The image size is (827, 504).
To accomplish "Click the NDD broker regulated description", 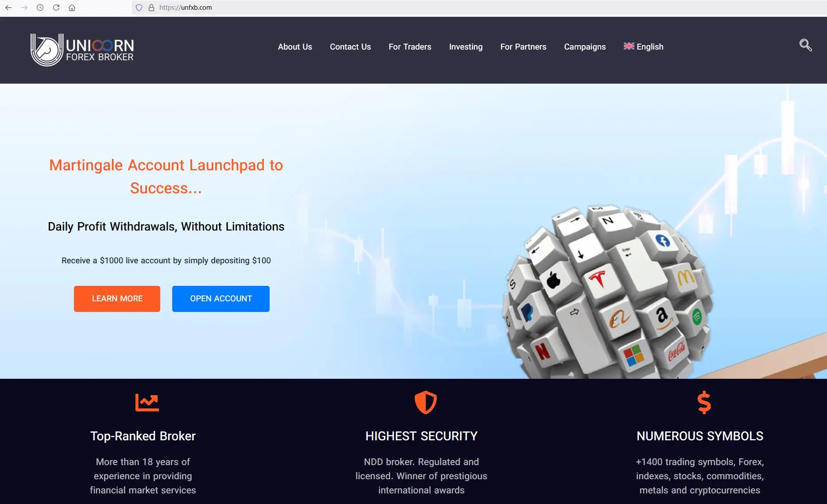I will (x=421, y=476).
